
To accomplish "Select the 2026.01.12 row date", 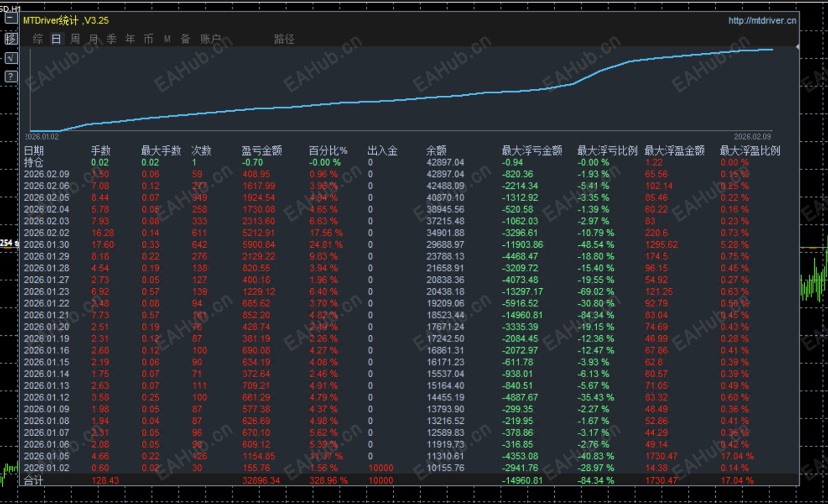I will point(47,397).
